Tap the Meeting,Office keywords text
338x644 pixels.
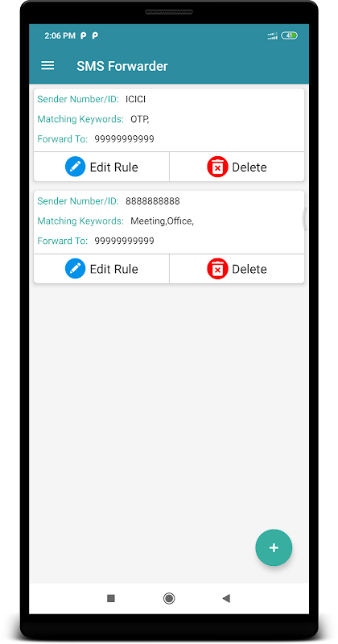(163, 221)
